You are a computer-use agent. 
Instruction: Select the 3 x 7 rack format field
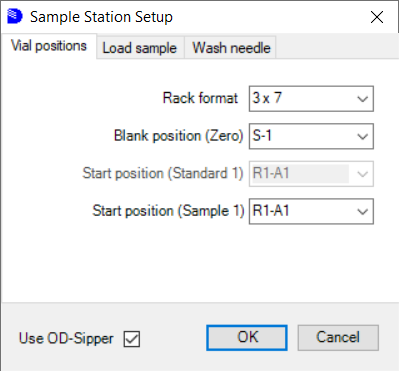[x=311, y=99]
